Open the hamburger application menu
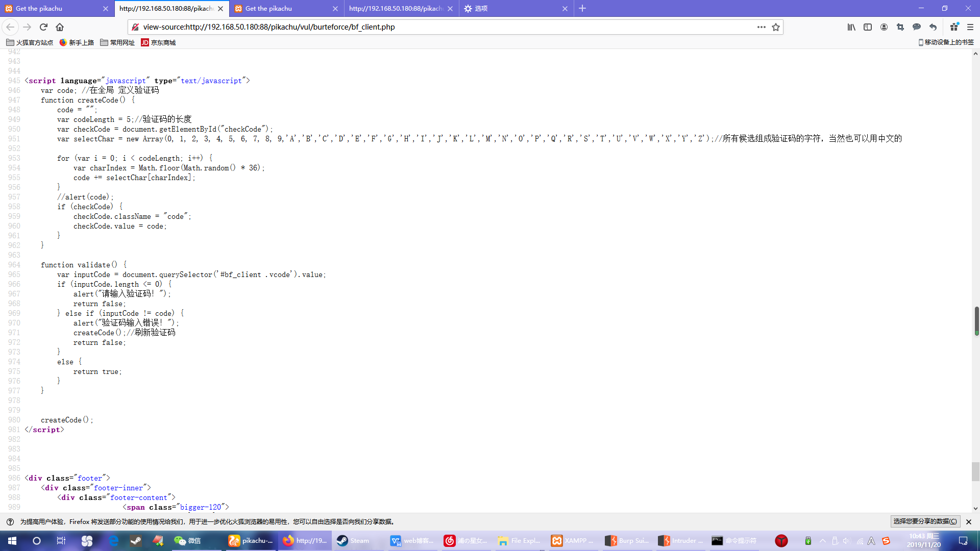Screen dimensions: 980x551 pyautogui.click(x=970, y=27)
